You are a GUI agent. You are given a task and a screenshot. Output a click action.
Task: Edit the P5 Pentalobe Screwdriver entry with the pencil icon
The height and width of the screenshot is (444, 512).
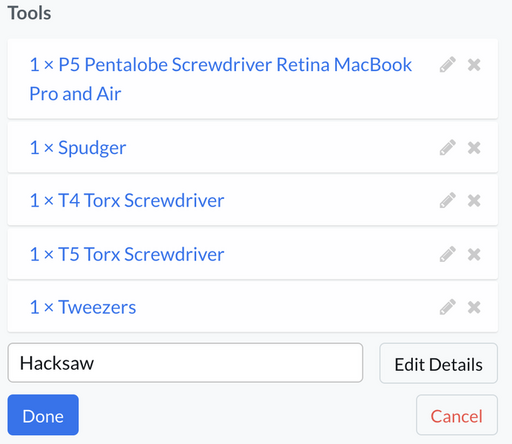coord(447,65)
